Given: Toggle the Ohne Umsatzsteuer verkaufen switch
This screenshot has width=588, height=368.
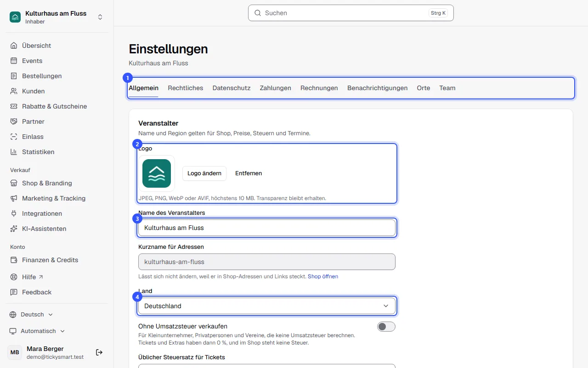Looking at the screenshot, I should [x=386, y=327].
